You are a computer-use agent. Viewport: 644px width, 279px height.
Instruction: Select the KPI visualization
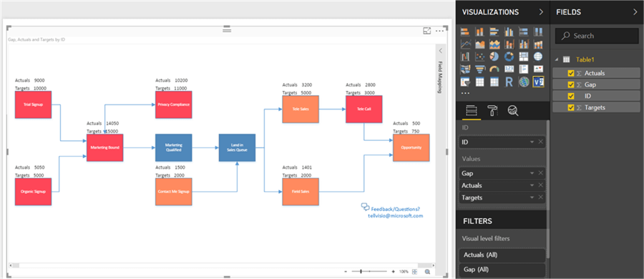[x=538, y=69]
